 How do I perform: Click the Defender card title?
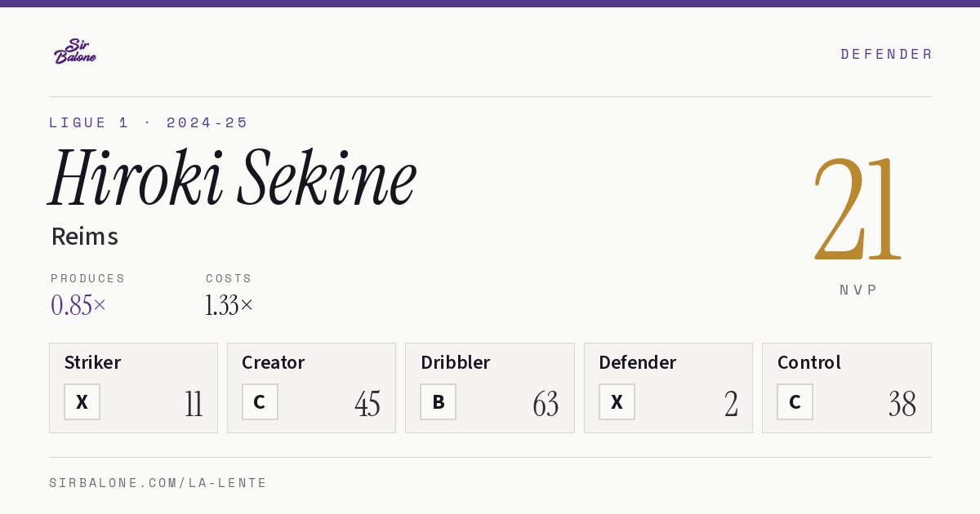(637, 362)
